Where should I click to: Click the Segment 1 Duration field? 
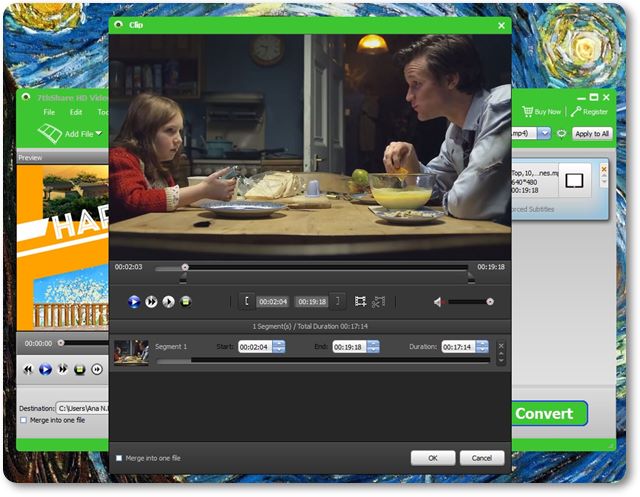[458, 347]
